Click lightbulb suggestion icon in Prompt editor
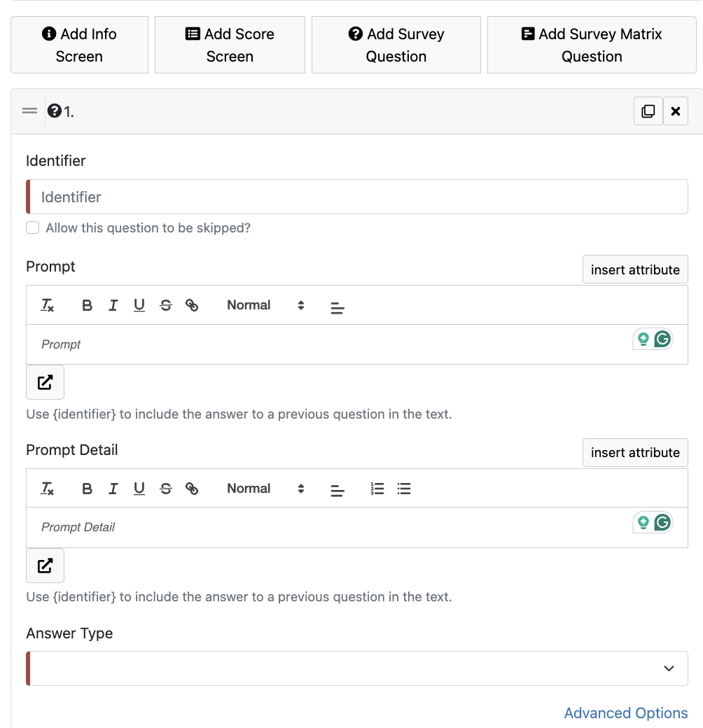The width and height of the screenshot is (703, 728). point(643,339)
